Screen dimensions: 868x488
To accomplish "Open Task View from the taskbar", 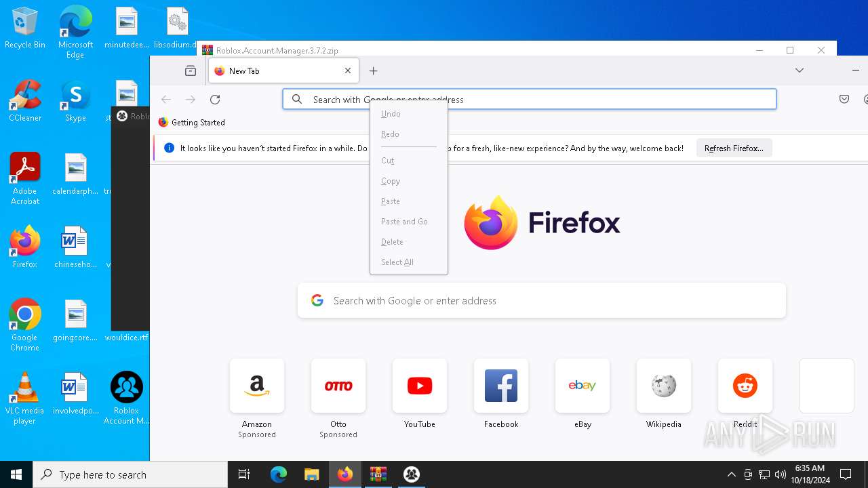I will (x=244, y=474).
